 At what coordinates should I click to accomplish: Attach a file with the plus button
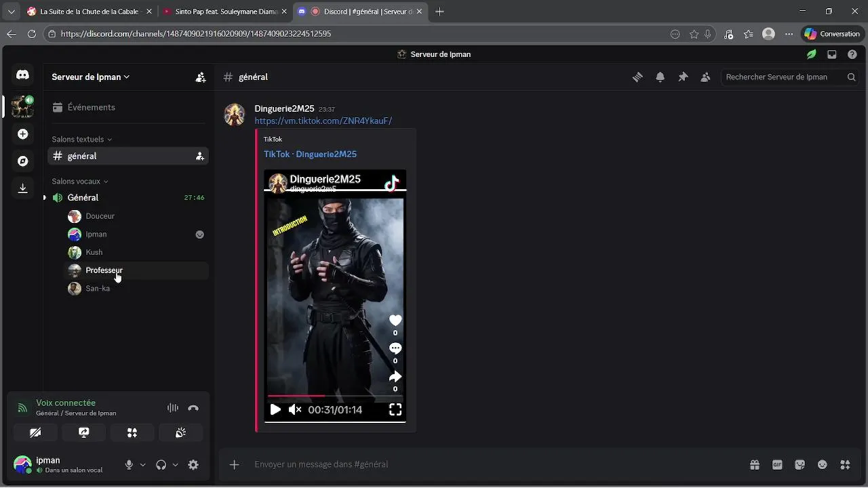(235, 465)
